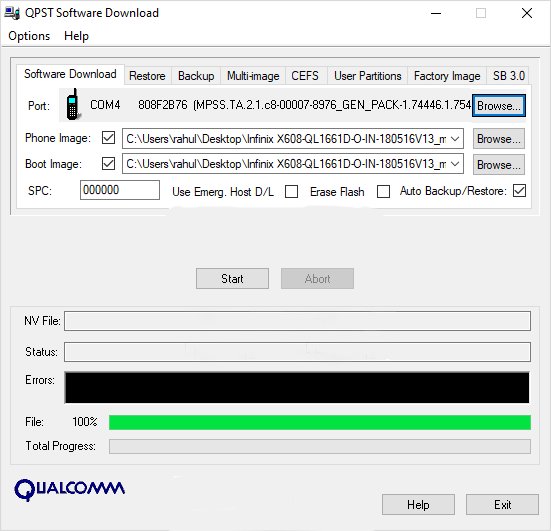Image resolution: width=551 pixels, height=531 pixels.
Task: Click the Abort button
Action: (317, 279)
